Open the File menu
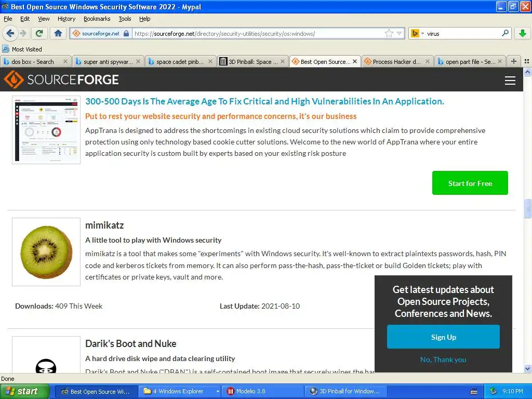Image resolution: width=532 pixels, height=399 pixels. [x=8, y=19]
